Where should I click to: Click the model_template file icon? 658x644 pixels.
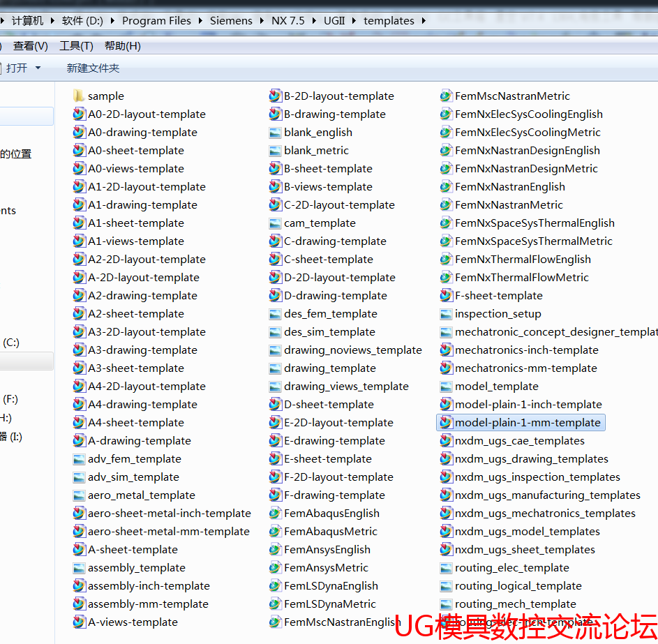click(x=446, y=387)
